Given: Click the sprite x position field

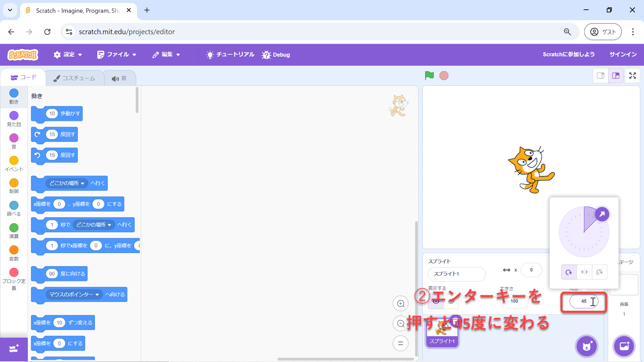Looking at the screenshot, I should pos(531,270).
